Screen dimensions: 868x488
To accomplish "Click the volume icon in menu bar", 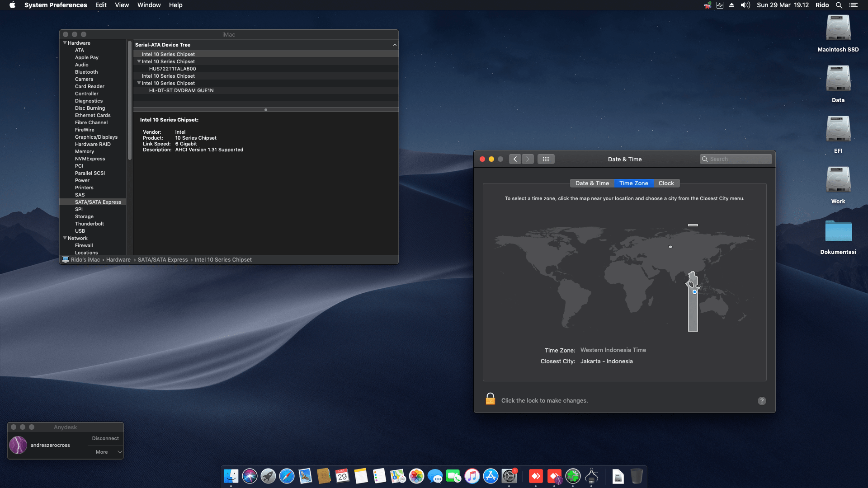I will pos(745,5).
